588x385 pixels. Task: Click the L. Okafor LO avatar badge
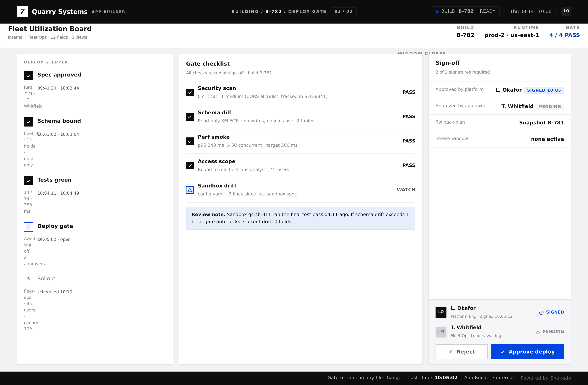pos(441,312)
